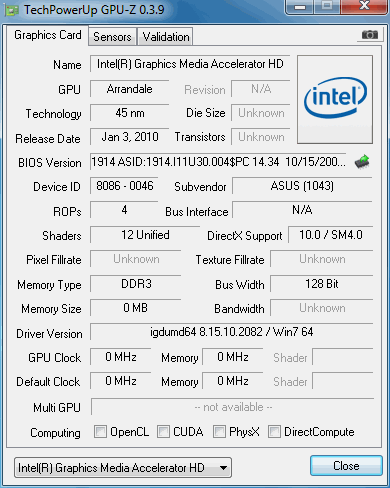Click the TechPowerUp GPU-Z 0.3.9 title text
This screenshot has width=390, height=488.
point(94,10)
